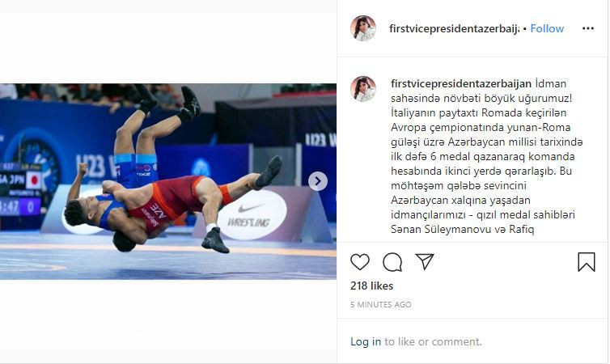Click the Nike Wrestling sign in photo
Viewport: 610px width, 364px height.
pyautogui.click(x=252, y=215)
